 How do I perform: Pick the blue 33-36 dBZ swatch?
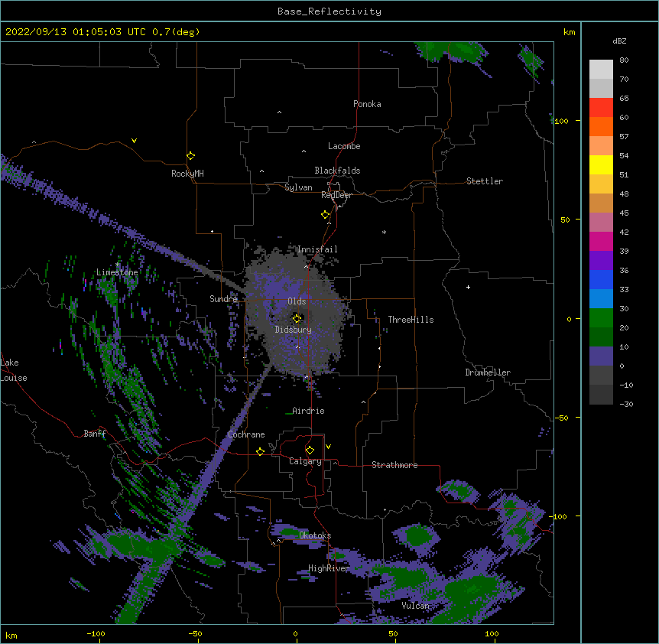(x=601, y=280)
